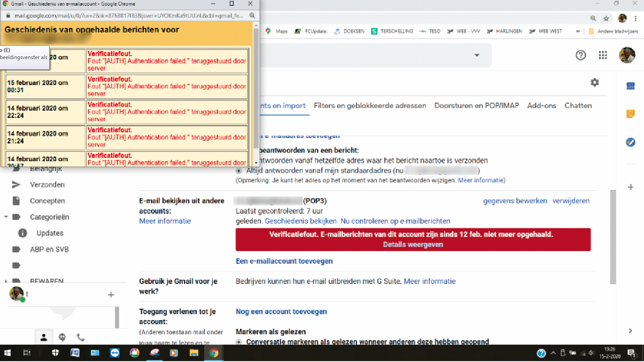Expand Gmail search options dropdown arrow
Image resolution: width=644 pixels, height=362 pixels.
[477, 56]
